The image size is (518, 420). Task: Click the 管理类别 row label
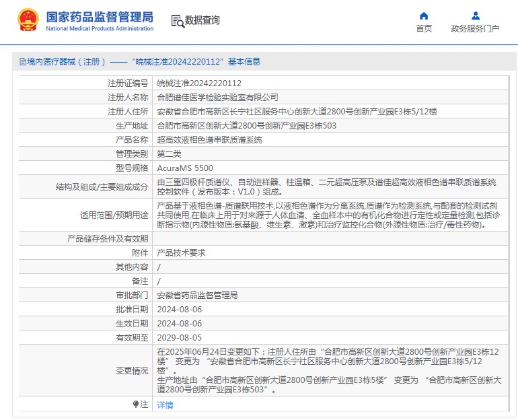point(132,154)
